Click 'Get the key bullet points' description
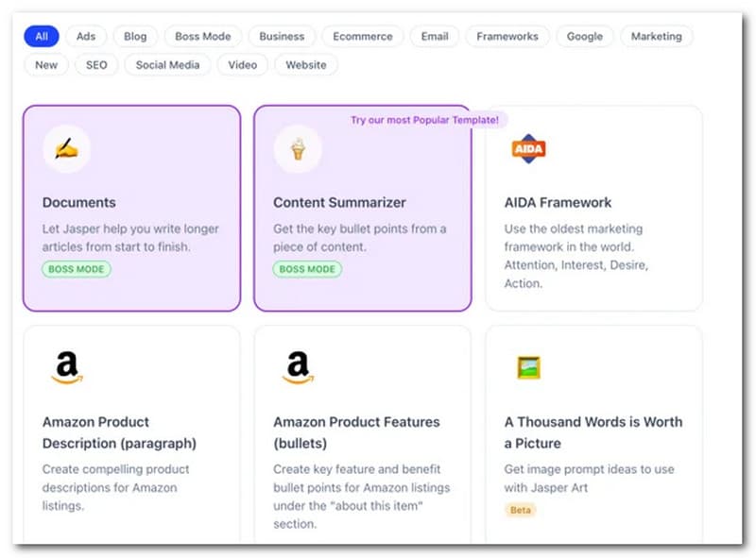Viewport: 756px width, 558px height. click(x=360, y=238)
